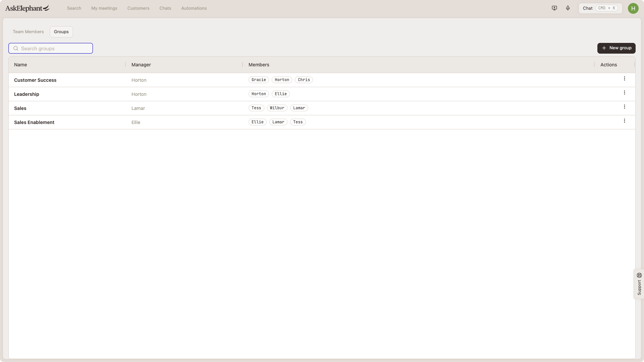The height and width of the screenshot is (362, 644).
Task: Open actions menu for the Sales group row
Action: [x=625, y=107]
